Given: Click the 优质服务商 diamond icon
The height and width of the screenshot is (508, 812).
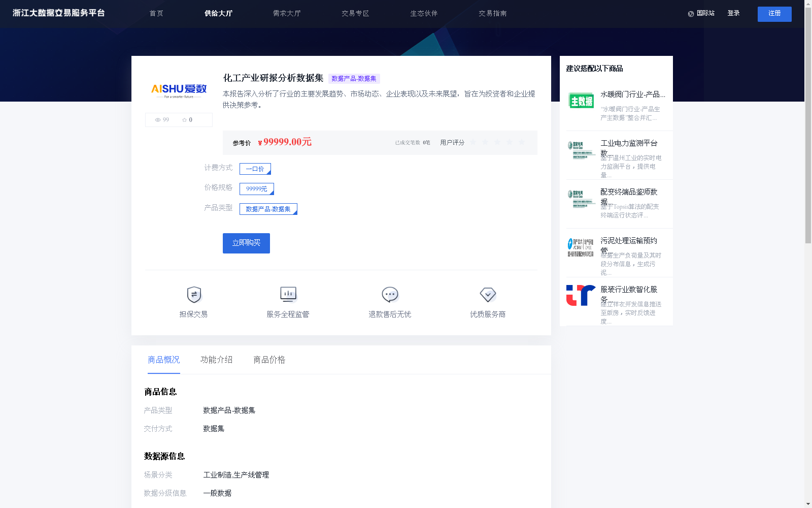Looking at the screenshot, I should click(x=488, y=295).
